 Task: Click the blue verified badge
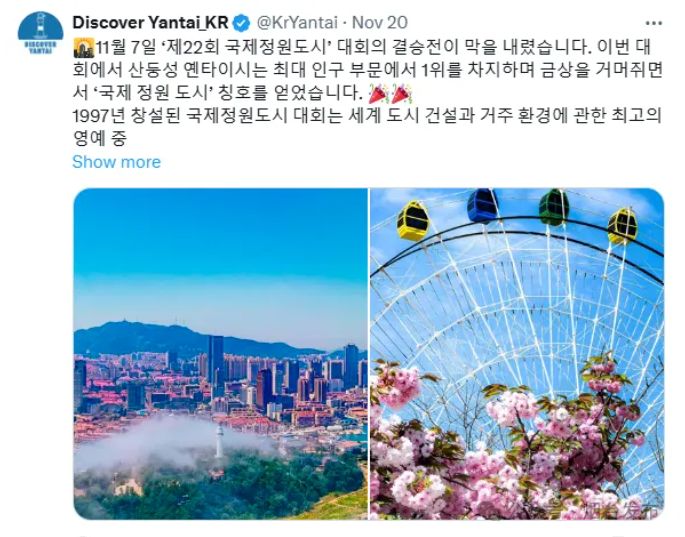click(x=241, y=23)
